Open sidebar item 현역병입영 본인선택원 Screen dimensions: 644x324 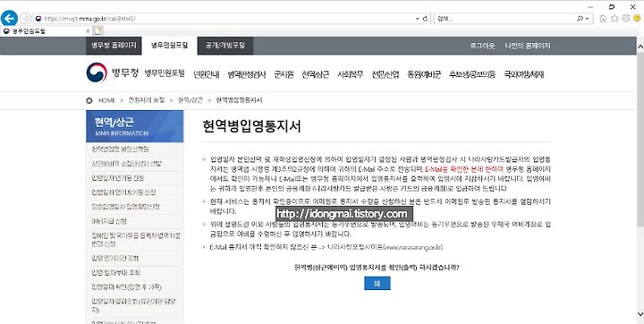click(120, 149)
